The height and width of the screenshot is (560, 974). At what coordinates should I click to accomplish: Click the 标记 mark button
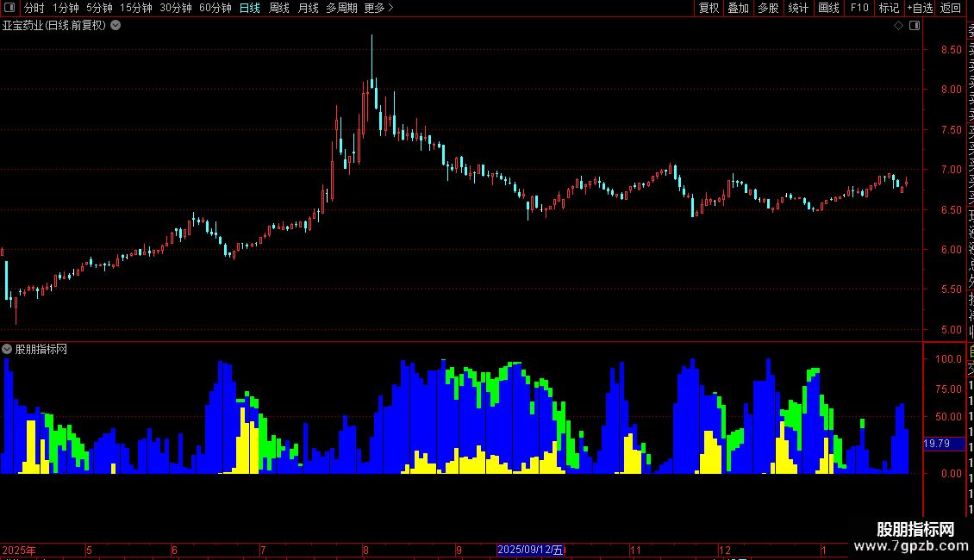tap(889, 8)
